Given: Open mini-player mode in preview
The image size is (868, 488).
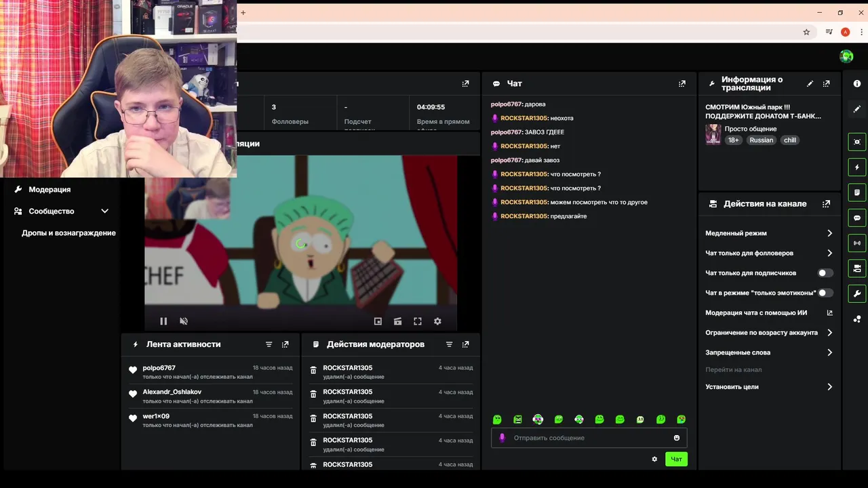Looking at the screenshot, I should coord(378,321).
